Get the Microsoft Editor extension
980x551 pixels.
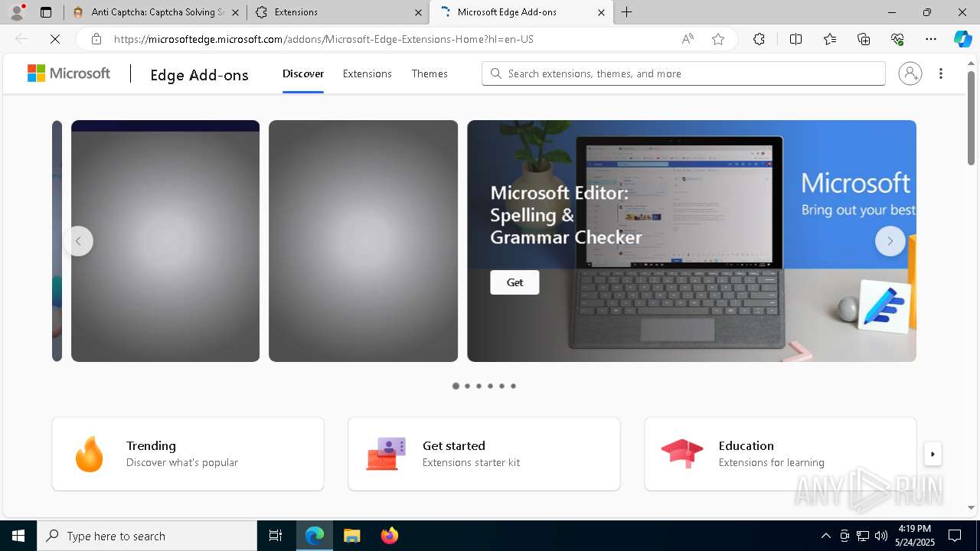pos(514,282)
